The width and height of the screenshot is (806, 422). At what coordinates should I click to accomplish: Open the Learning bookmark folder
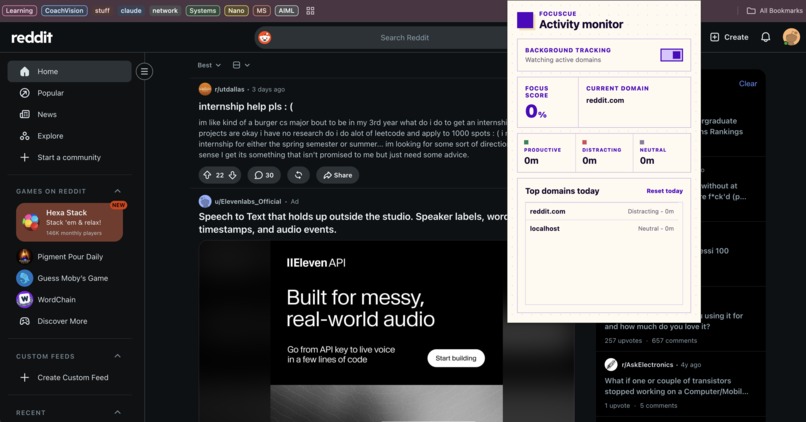[19, 10]
